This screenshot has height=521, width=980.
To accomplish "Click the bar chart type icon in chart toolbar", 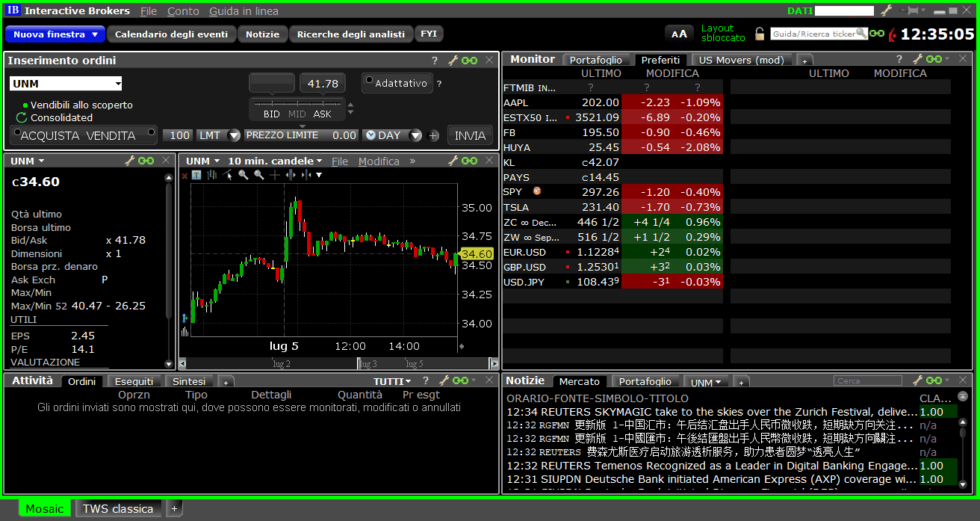I will pyautogui.click(x=212, y=175).
